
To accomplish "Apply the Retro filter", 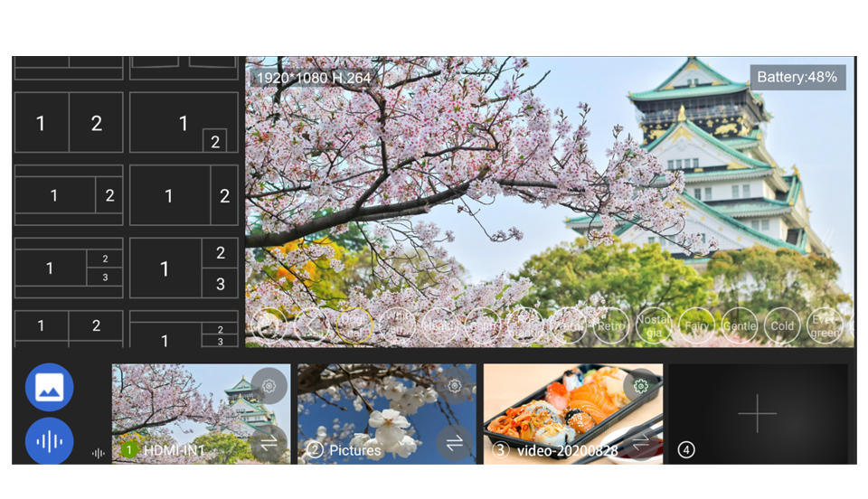I will [x=611, y=325].
